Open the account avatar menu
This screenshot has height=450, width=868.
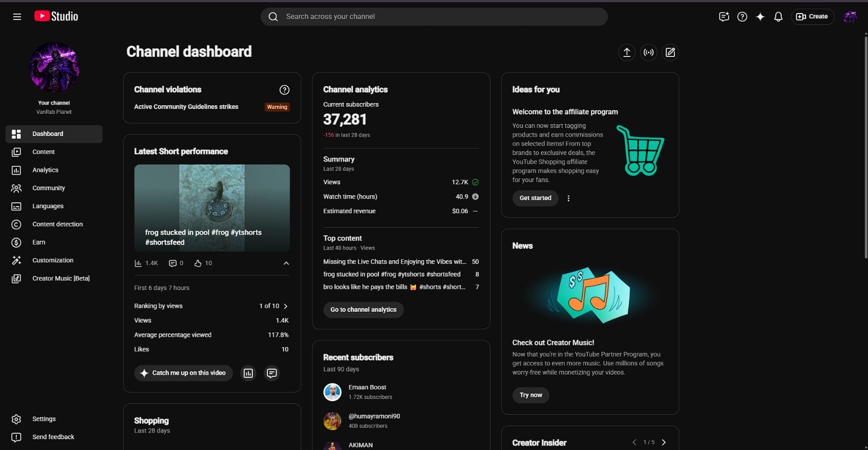850,17
